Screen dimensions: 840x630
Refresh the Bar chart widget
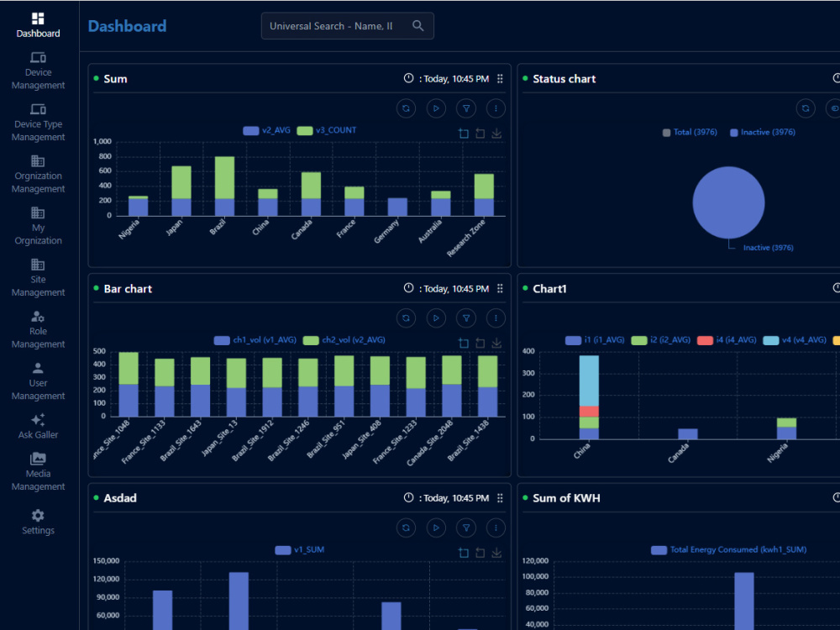(406, 318)
